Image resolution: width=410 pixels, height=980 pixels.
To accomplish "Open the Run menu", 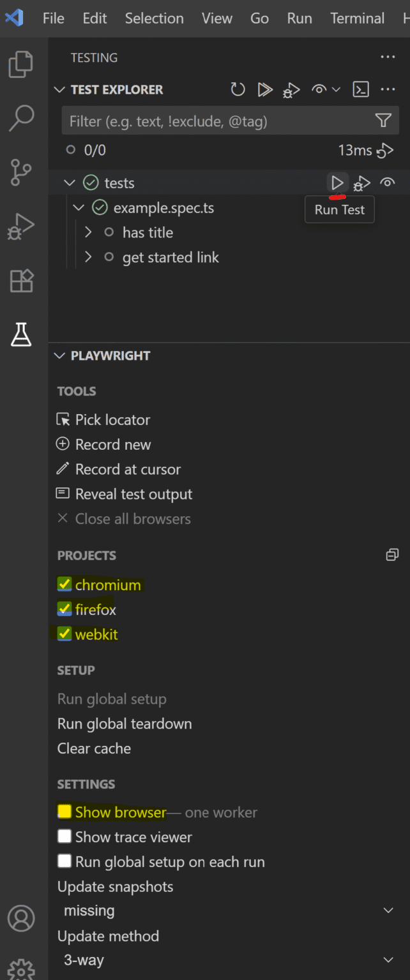I will 299,18.
